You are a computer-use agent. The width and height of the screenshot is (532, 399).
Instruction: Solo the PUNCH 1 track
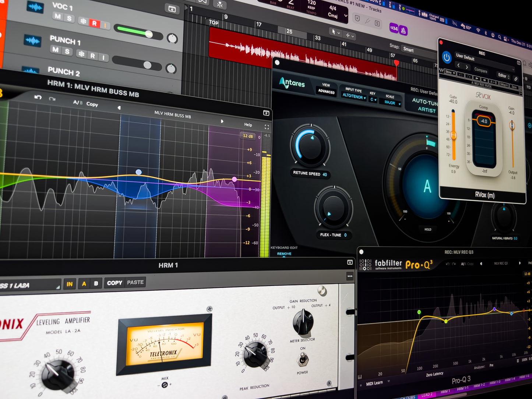[x=67, y=52]
